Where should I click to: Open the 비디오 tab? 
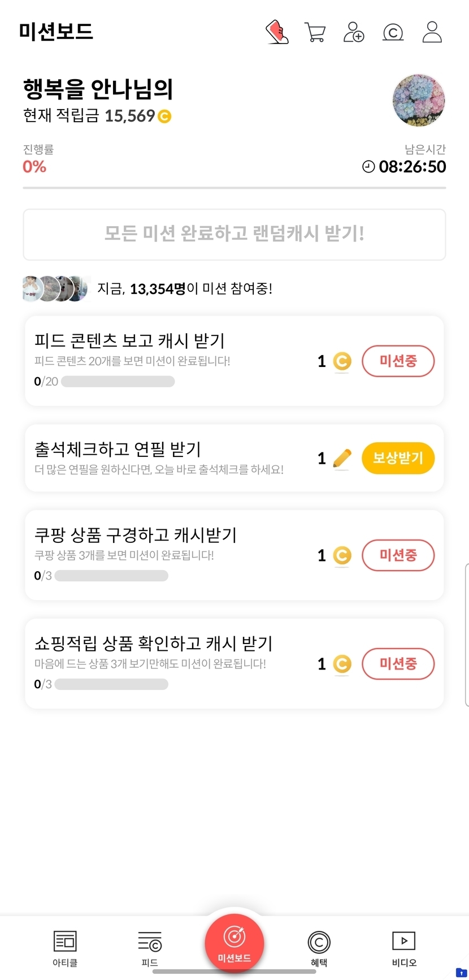(x=403, y=948)
